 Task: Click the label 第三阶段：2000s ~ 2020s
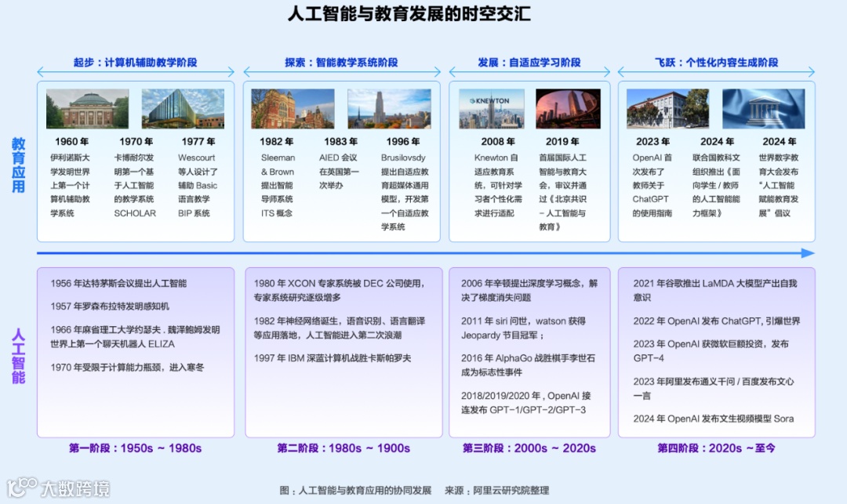click(x=529, y=448)
